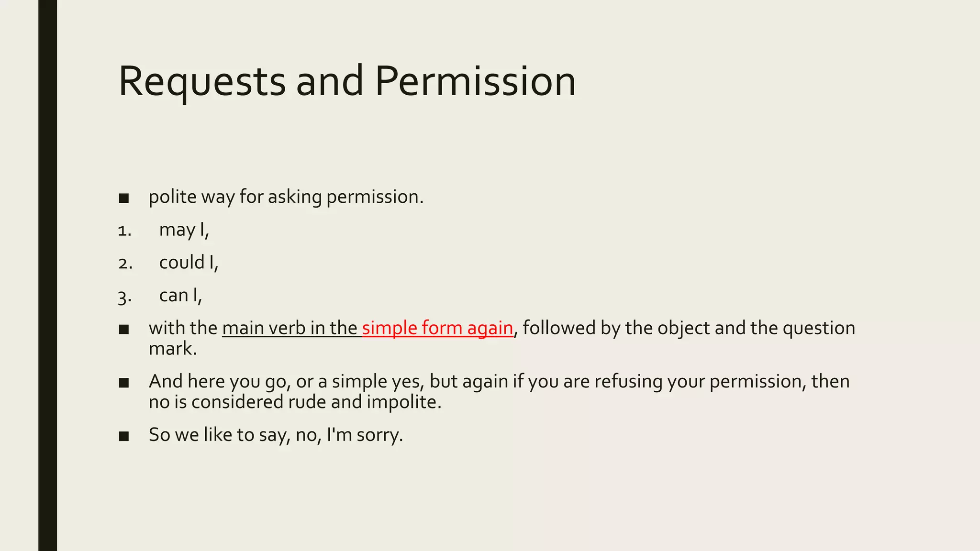Click the red "simple form again" link

coord(437,328)
